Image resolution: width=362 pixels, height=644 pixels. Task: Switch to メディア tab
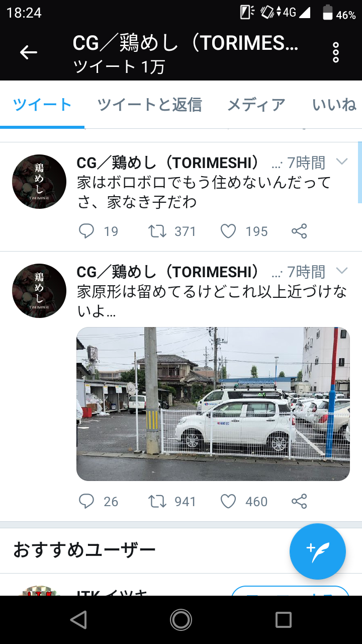tap(256, 105)
